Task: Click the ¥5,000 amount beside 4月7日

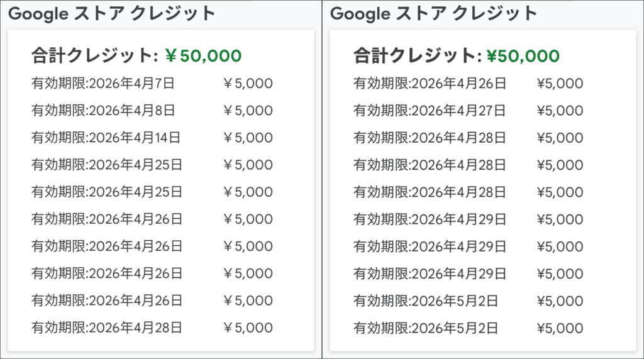Action: click(248, 84)
